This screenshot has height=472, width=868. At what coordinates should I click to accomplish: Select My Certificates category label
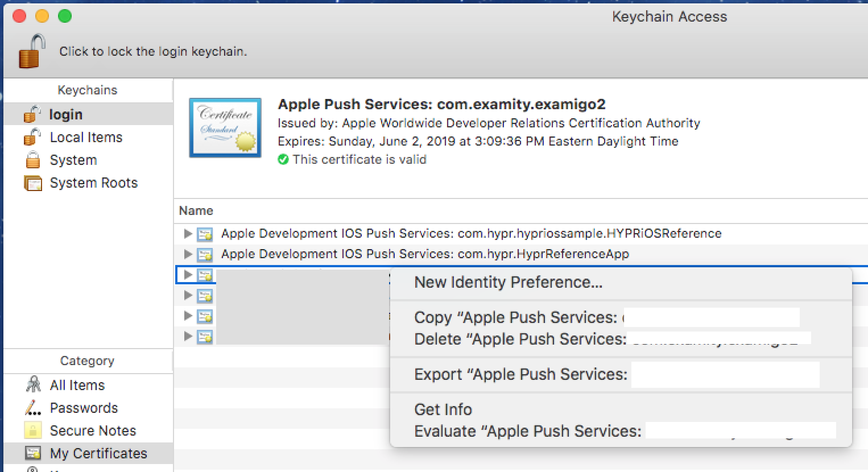(x=98, y=453)
